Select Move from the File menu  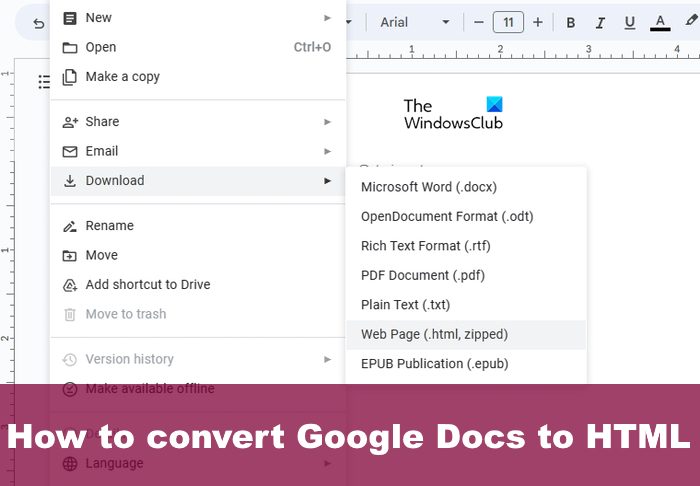pos(198,255)
